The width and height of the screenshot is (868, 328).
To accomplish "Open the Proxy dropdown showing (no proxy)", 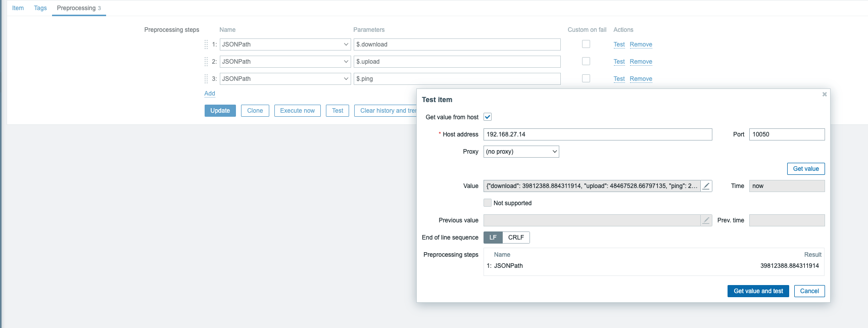I will coord(521,152).
